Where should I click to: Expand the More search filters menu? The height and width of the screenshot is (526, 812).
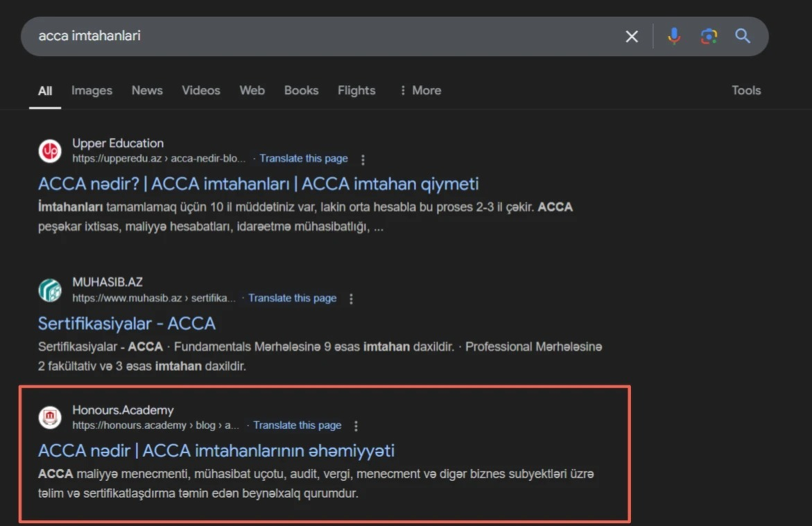[420, 90]
